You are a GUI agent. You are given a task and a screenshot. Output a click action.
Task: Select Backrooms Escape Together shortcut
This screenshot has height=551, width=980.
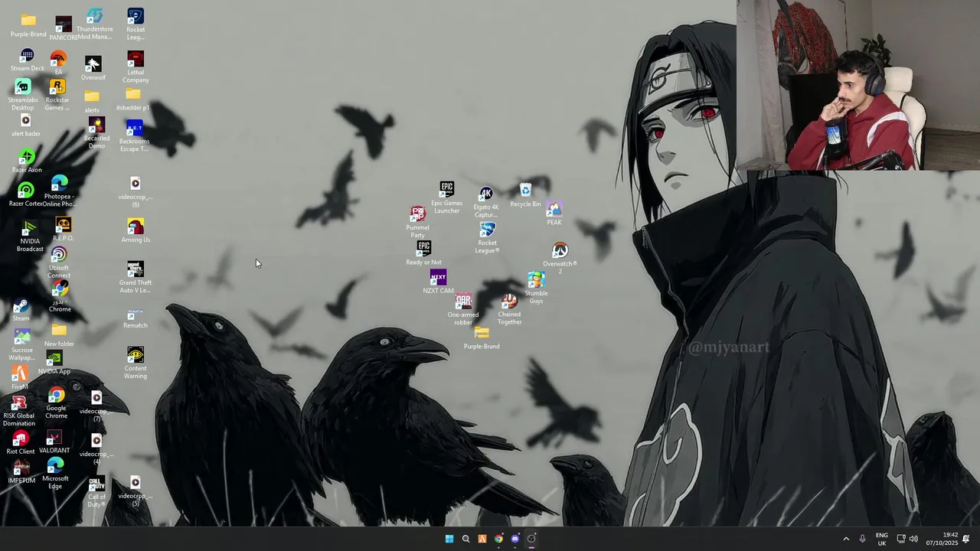click(x=134, y=136)
